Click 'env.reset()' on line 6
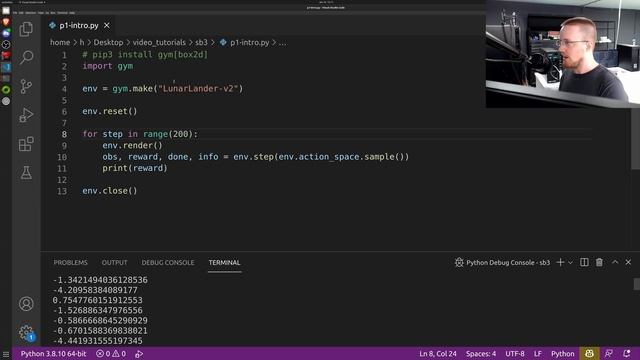Image resolution: width=640 pixels, height=360 pixels. (110, 111)
